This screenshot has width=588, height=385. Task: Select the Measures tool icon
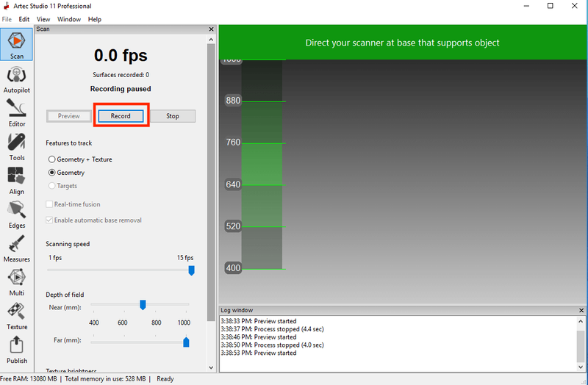point(16,246)
